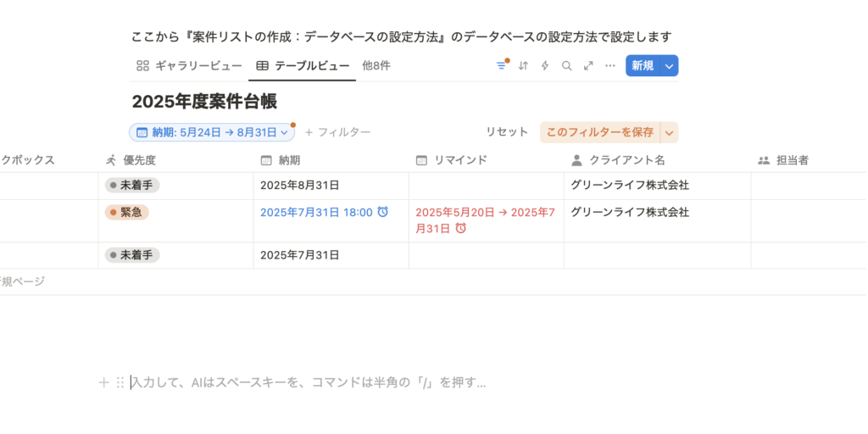868x434 pixels.
Task: Click reminder alarm icon on blue 納期 date
Action: tap(383, 212)
